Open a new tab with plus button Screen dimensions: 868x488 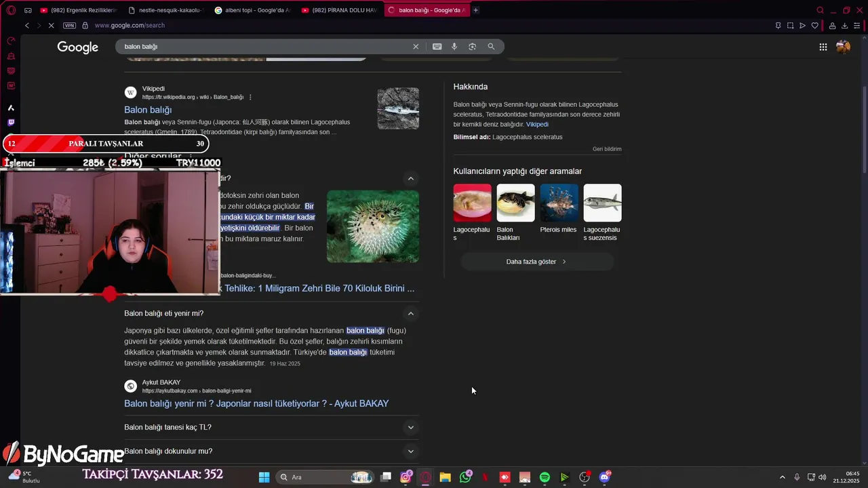[475, 10]
